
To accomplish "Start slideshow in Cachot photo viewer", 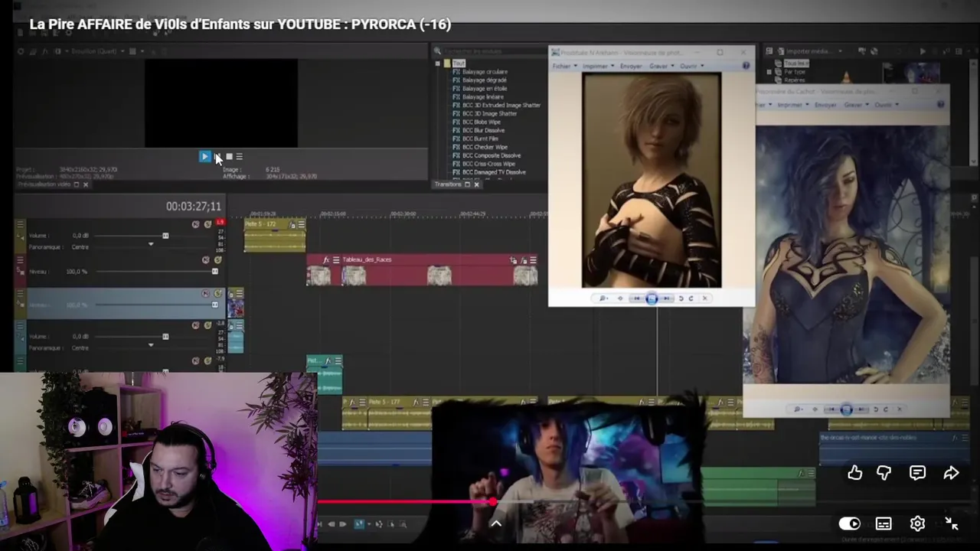I will (x=846, y=409).
